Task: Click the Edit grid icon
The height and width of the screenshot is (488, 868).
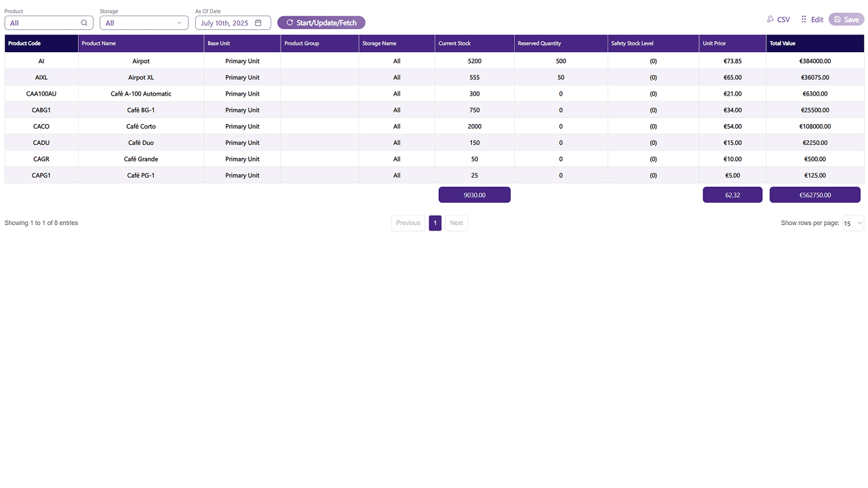Action: 804,19
